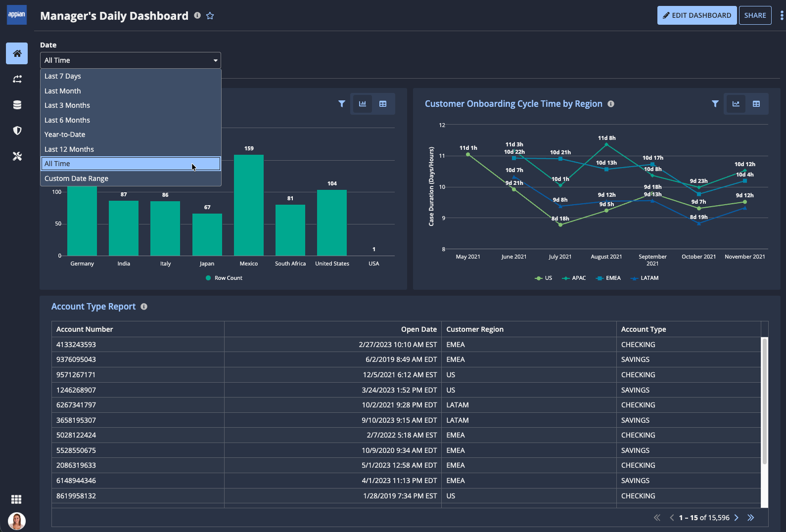Viewport: 786px width, 532px height.
Task: Click account number 6267341797
Action: coord(76,405)
